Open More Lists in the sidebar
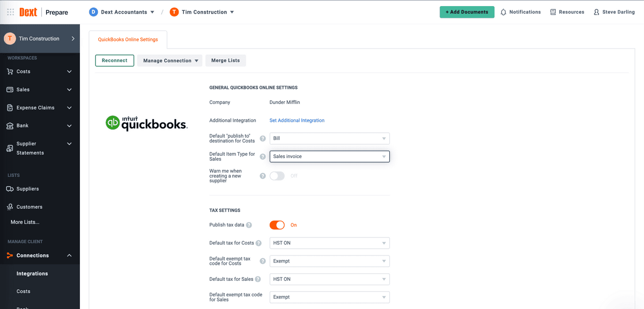Screen dimensions: 644x309 point(25,222)
